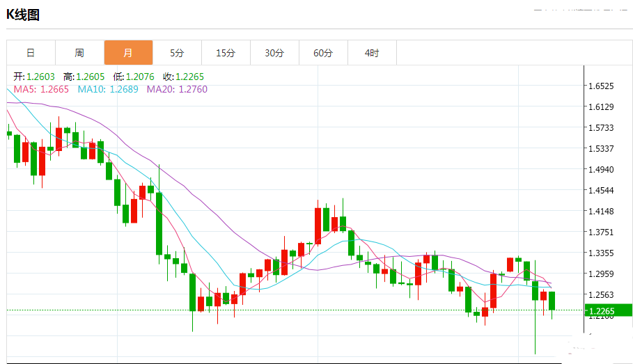Screen dimensions: 633x364
Task: Click the K线图 heading
Action: [23, 15]
